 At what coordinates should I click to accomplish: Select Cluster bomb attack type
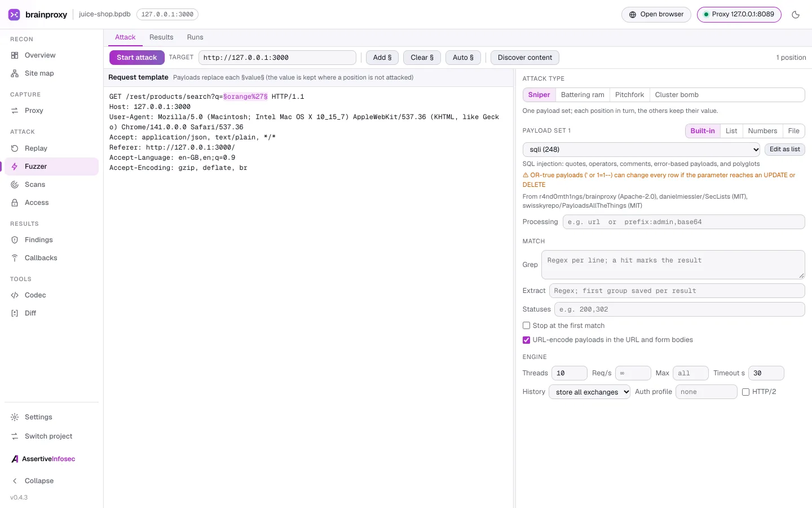pyautogui.click(x=677, y=95)
